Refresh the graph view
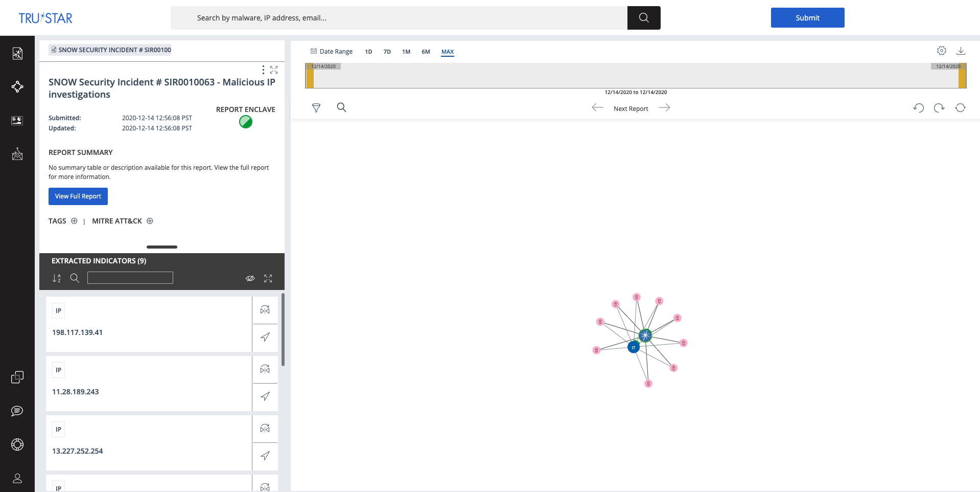The image size is (980, 492). point(961,108)
